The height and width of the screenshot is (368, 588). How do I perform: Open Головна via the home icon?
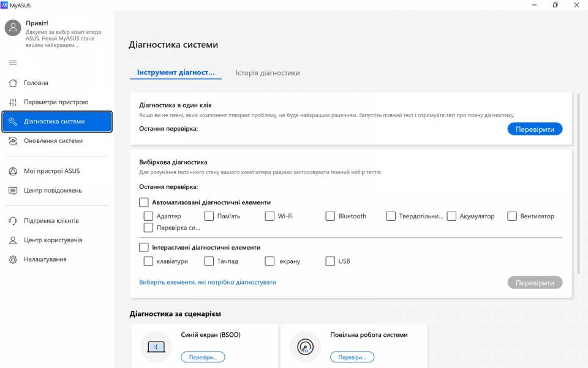13,83
